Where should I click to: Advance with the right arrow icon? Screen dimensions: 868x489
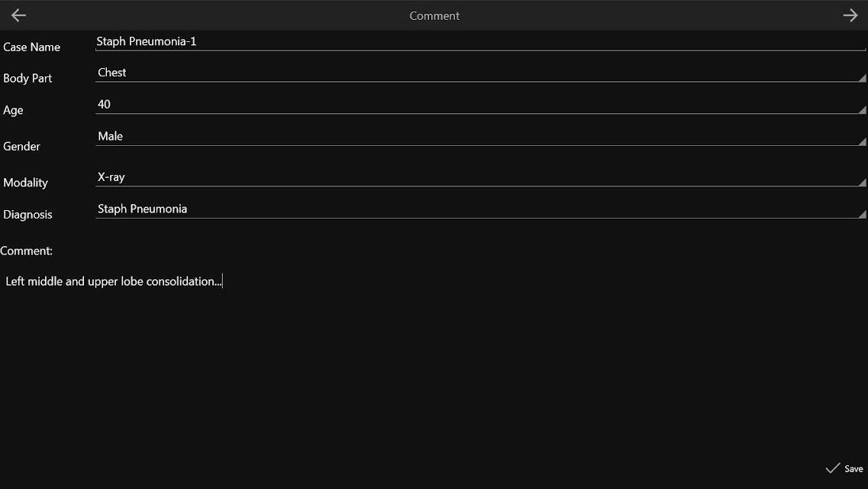pos(850,15)
